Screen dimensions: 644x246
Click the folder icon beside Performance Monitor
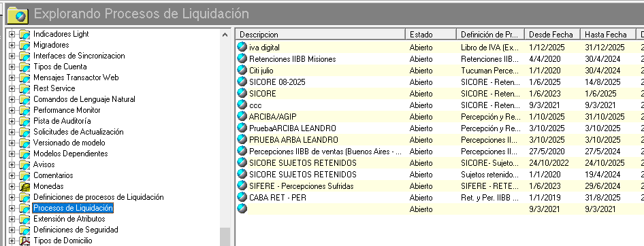(x=25, y=110)
